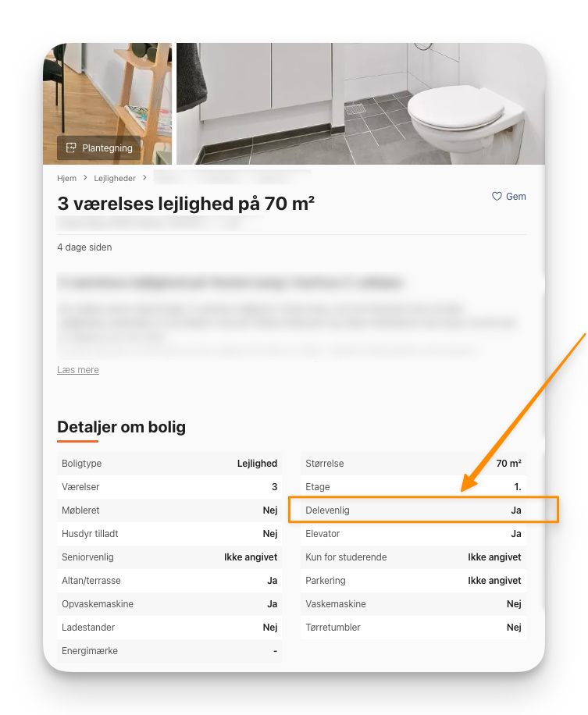588x715 pixels.
Task: Click the Elevator detail row
Action: [x=413, y=533]
